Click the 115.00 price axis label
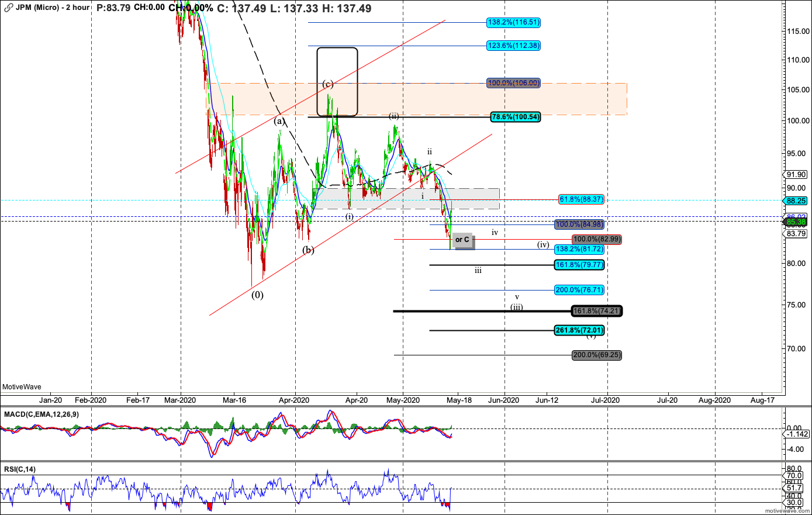This screenshot has height=515, width=812. tap(798, 31)
